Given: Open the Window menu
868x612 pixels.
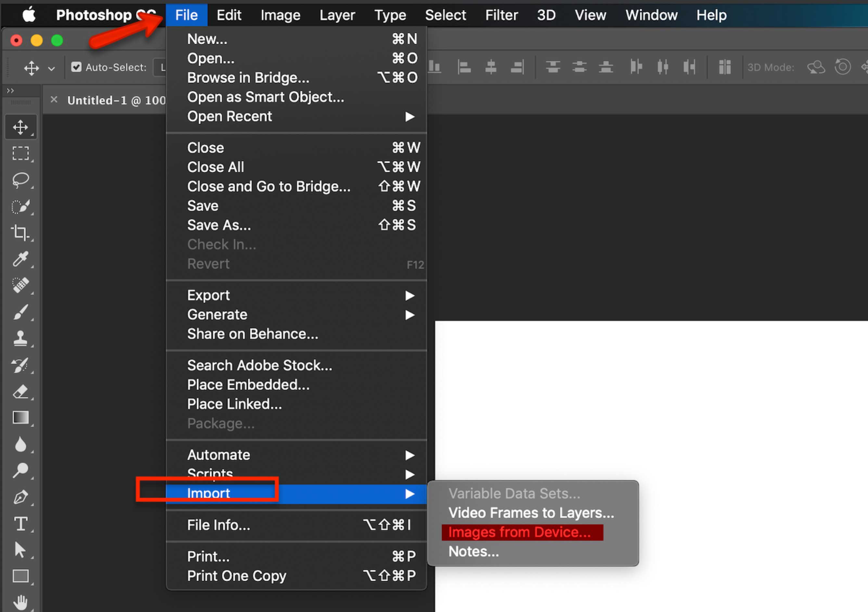Looking at the screenshot, I should [651, 15].
